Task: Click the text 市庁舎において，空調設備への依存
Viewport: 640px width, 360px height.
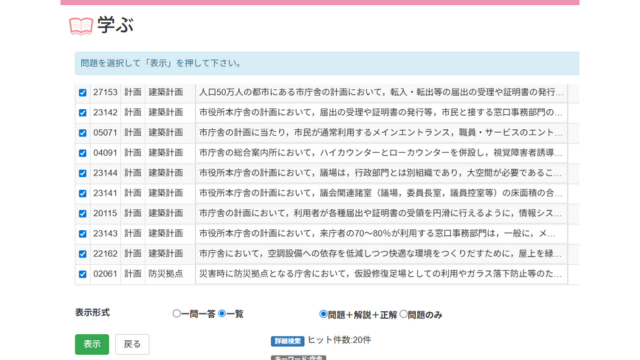Action: pos(381,254)
